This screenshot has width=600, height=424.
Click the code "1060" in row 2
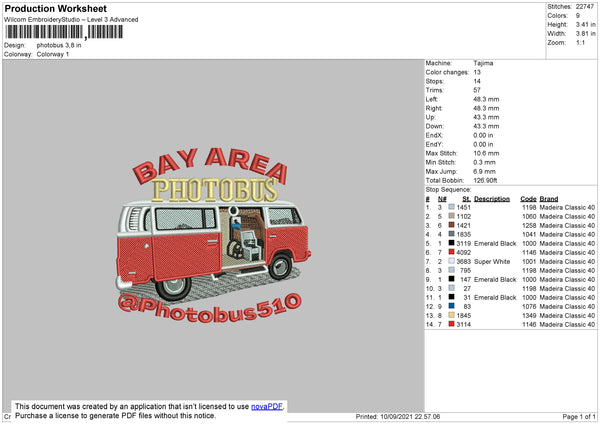(x=529, y=217)
